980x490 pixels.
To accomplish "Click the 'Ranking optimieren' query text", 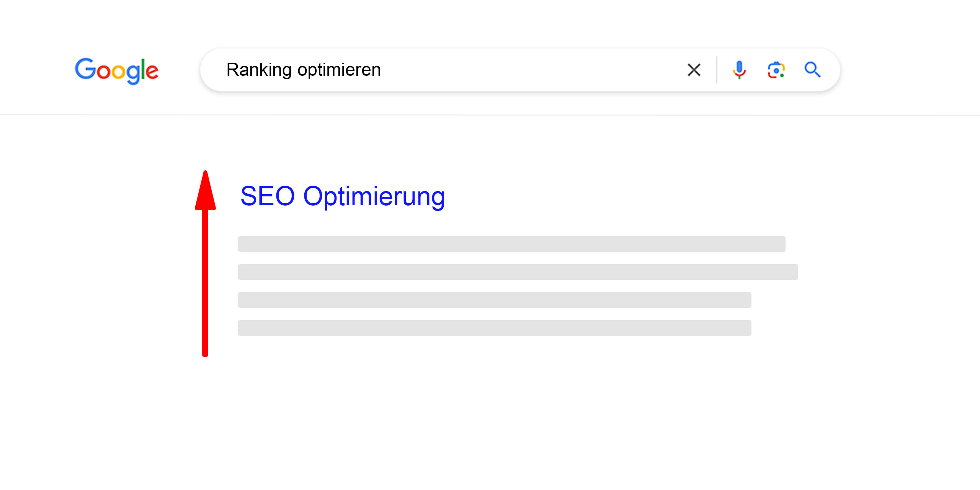I will pos(304,70).
